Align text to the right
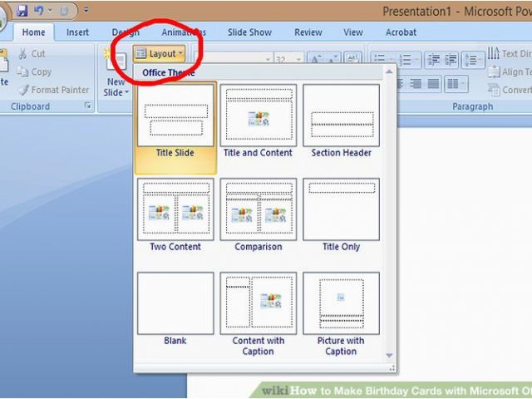This screenshot has height=399, width=532. coord(416,83)
